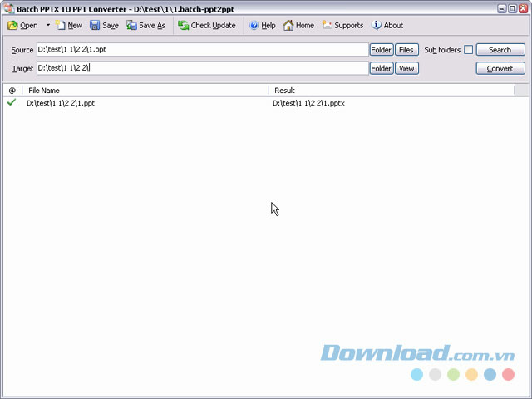The image size is (532, 399).
Task: Click result D:\test\1 1\2 2\1.pptx
Action: [308, 103]
